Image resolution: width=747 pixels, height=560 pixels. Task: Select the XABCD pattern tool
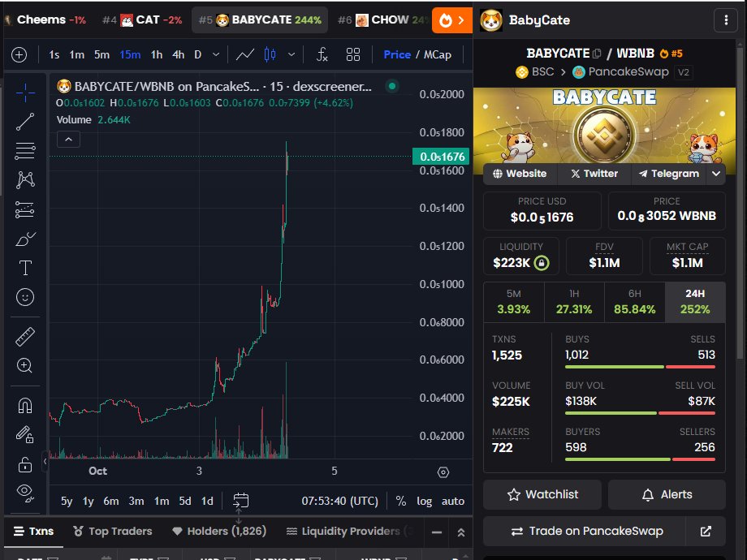(25, 180)
